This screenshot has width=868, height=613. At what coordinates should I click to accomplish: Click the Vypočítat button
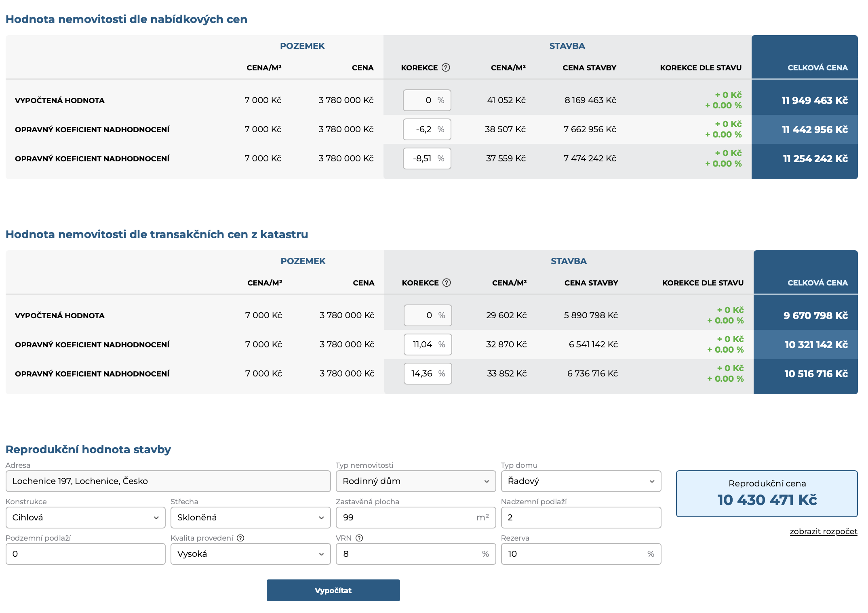[x=333, y=590]
